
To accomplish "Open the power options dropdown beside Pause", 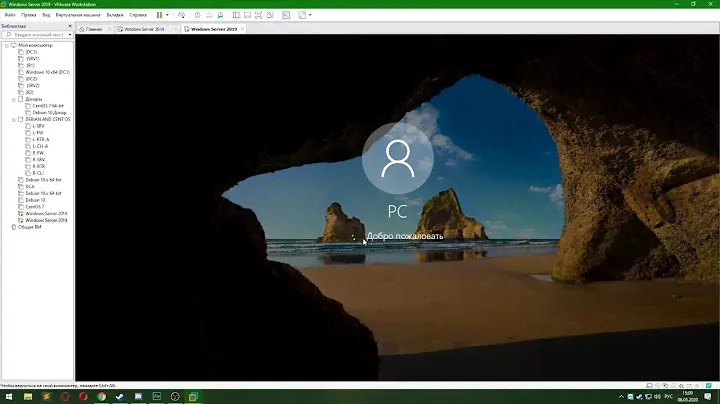I will tap(167, 15).
